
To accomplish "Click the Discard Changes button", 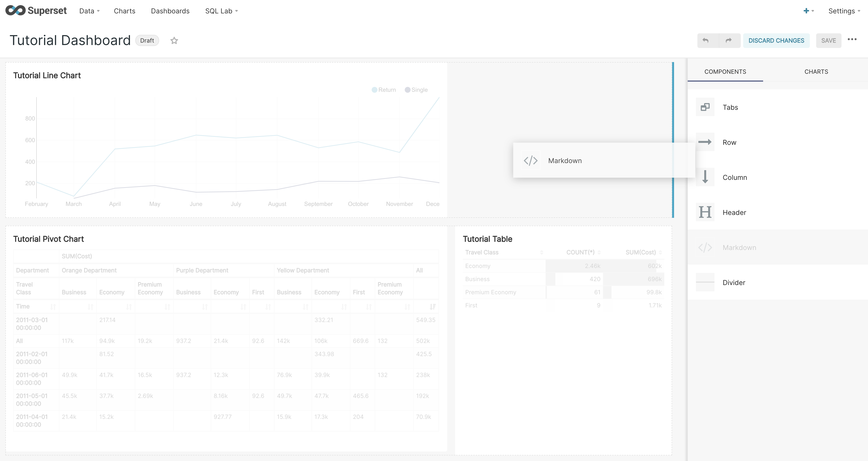I will click(x=776, y=40).
